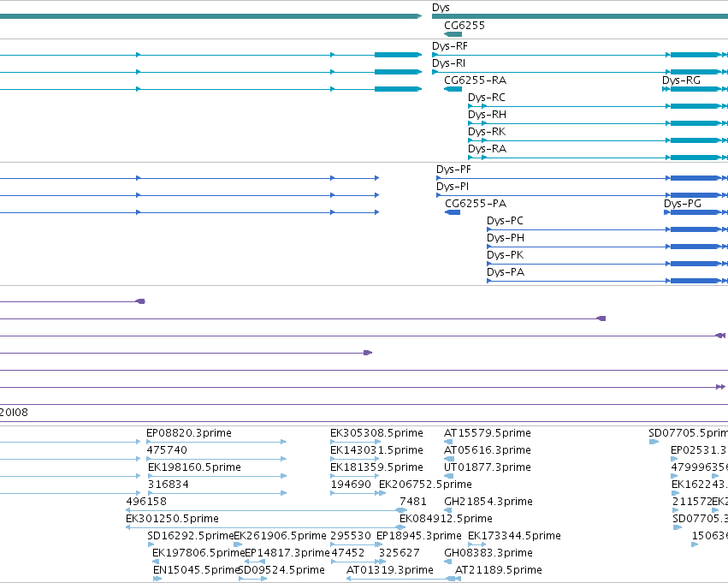Click the 295530 feature label
The image size is (728, 583).
[351, 537]
